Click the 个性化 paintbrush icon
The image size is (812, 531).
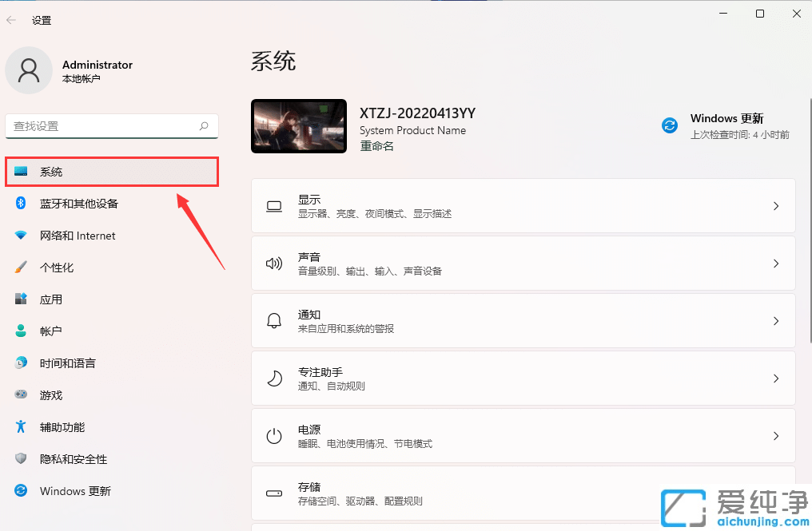click(21, 267)
